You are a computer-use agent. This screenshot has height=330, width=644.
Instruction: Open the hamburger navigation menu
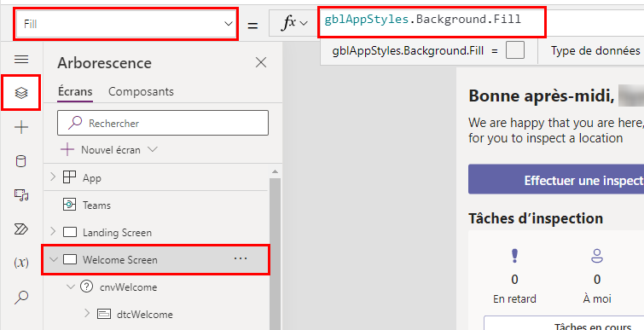[x=21, y=60]
